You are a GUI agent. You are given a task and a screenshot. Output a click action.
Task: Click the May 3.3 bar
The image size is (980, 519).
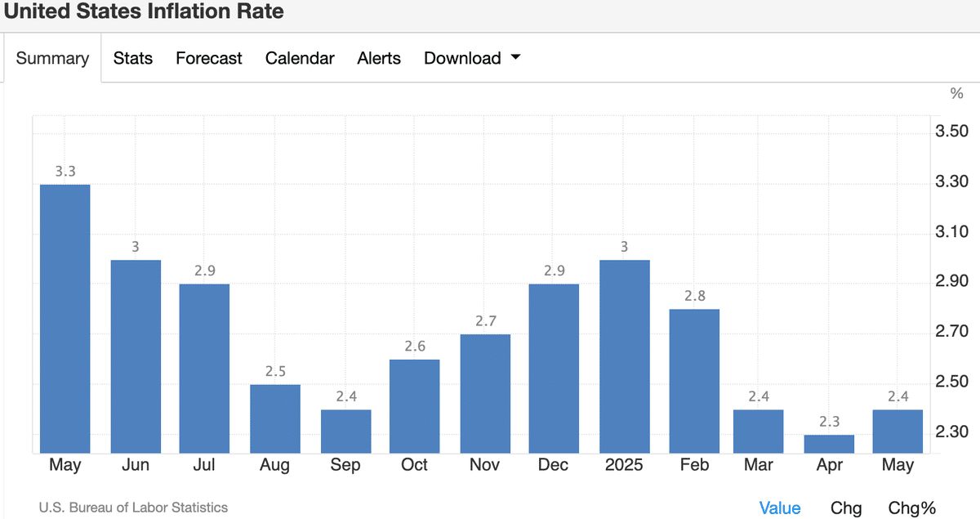click(65, 319)
